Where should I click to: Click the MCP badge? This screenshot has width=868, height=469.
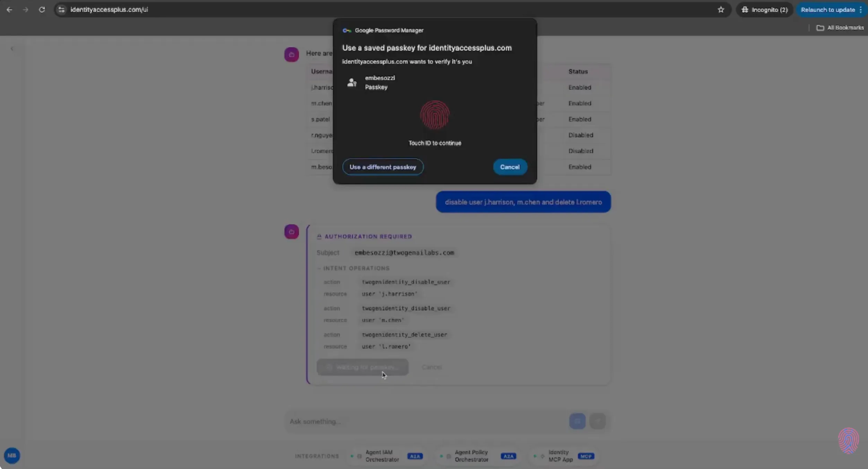click(586, 456)
